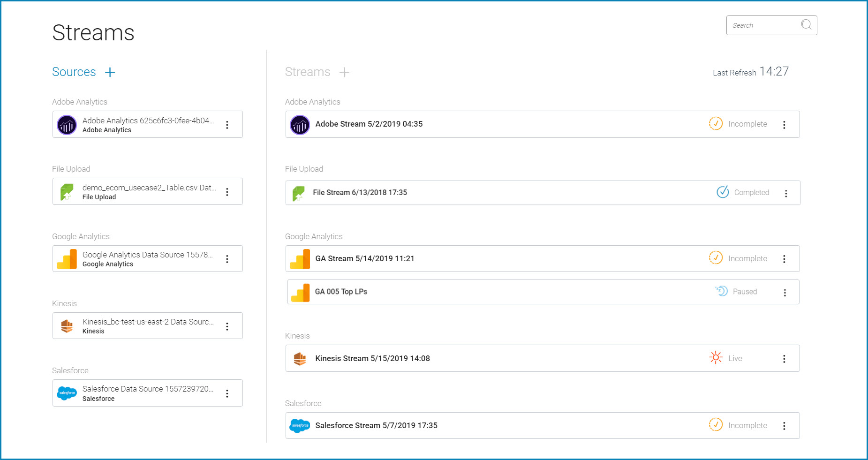Click Salesforce Stream row cloud icon

click(x=300, y=425)
